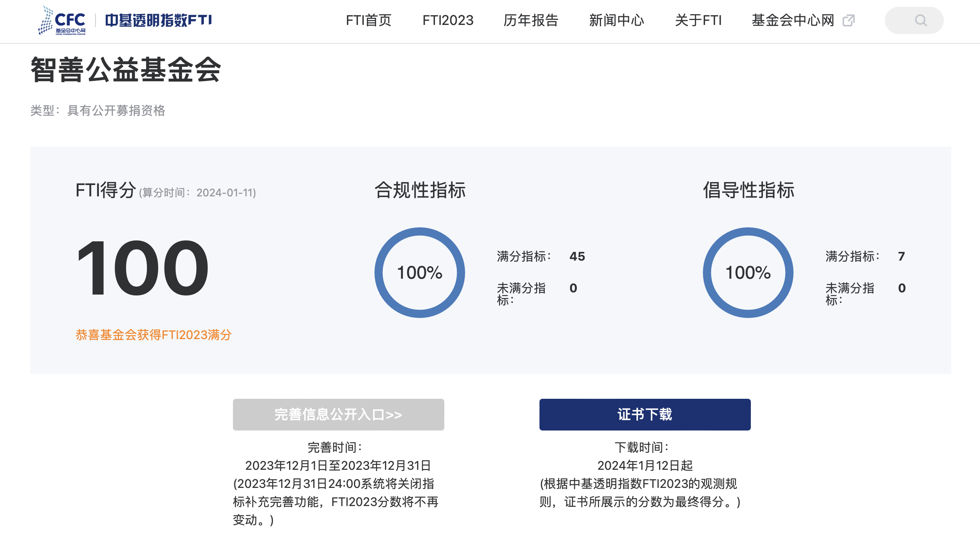Click the 2024年1月12日起 date text

[x=645, y=466]
